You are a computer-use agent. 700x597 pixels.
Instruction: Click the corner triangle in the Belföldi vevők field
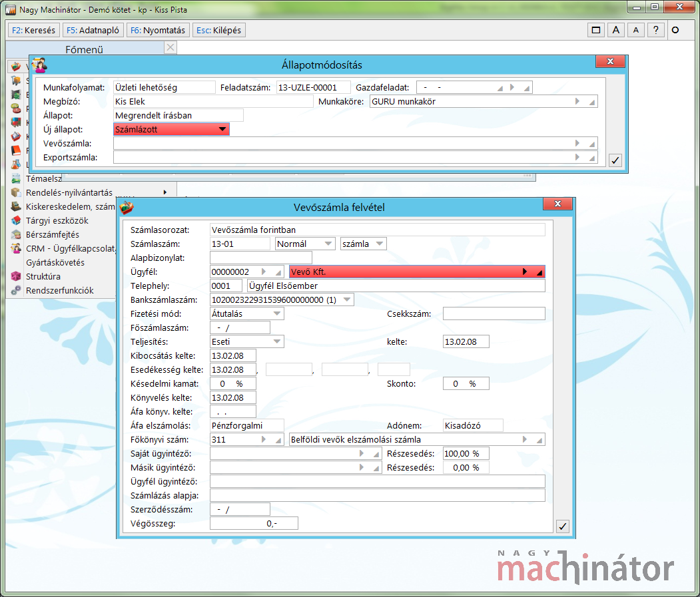[x=539, y=440]
